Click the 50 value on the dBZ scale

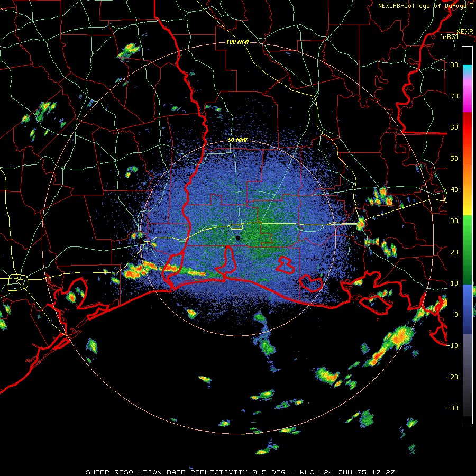[x=454, y=159]
